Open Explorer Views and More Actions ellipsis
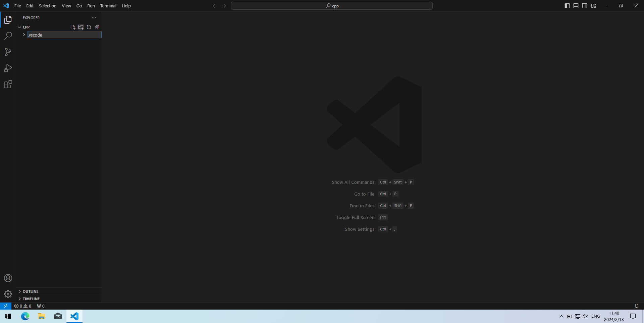 pyautogui.click(x=94, y=18)
